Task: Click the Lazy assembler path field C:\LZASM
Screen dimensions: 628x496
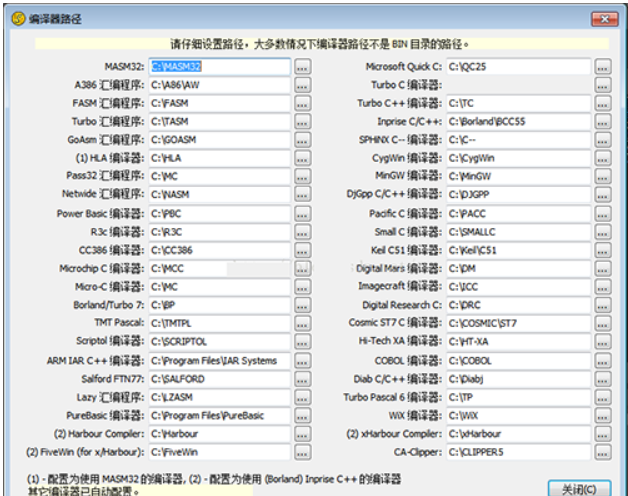Action: point(220,397)
